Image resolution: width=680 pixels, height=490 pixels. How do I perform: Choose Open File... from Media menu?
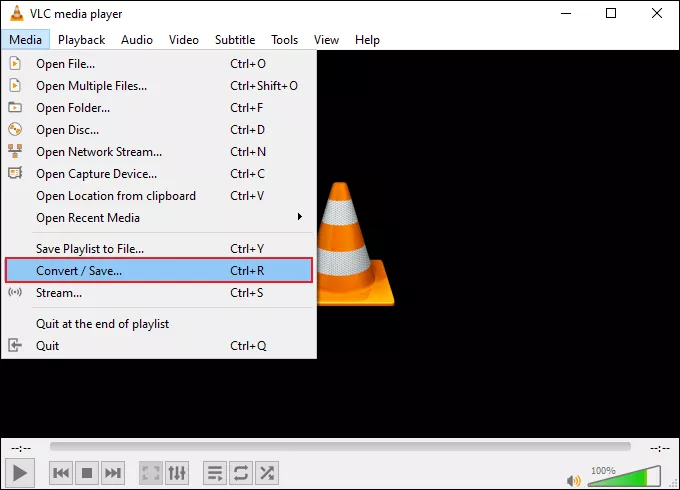pyautogui.click(x=159, y=64)
